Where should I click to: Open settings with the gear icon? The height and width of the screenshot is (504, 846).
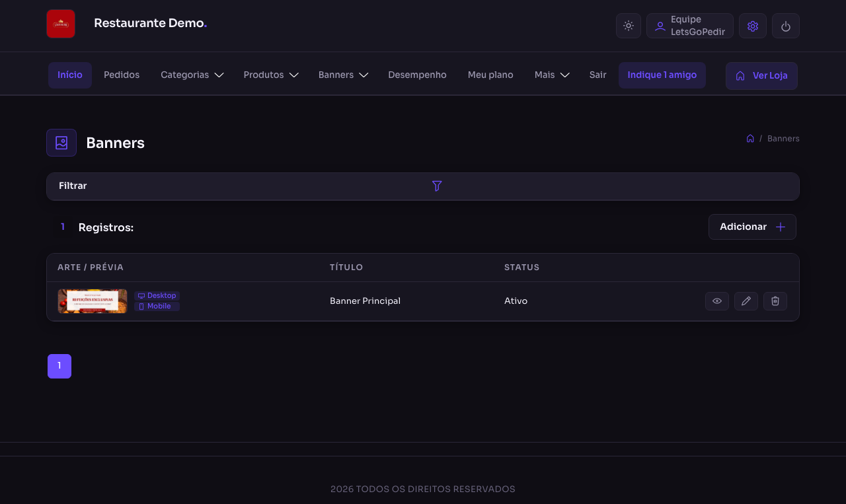pos(753,26)
